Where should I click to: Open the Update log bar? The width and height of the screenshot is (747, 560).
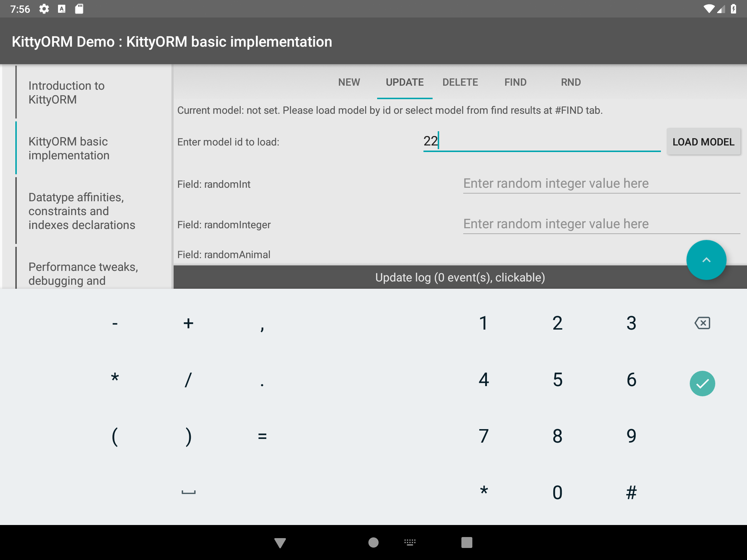tap(460, 277)
